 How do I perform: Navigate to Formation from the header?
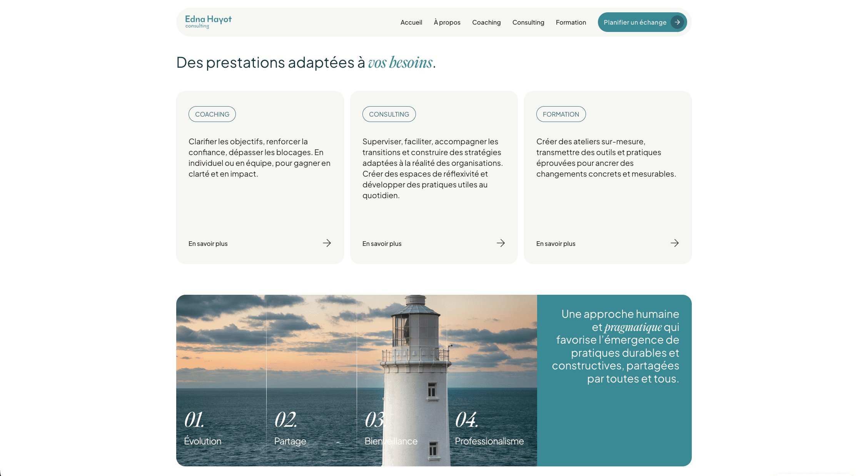pos(571,22)
